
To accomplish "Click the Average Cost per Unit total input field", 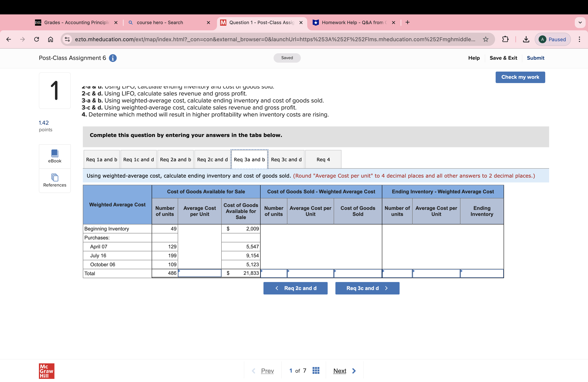I will click(x=199, y=273).
